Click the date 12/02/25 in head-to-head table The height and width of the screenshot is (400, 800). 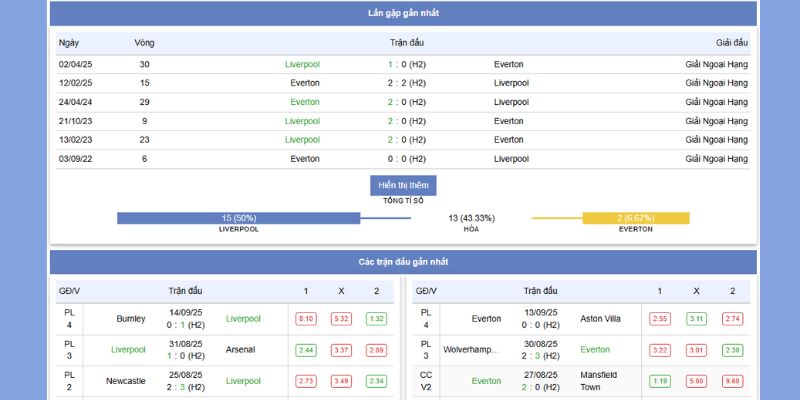(76, 83)
